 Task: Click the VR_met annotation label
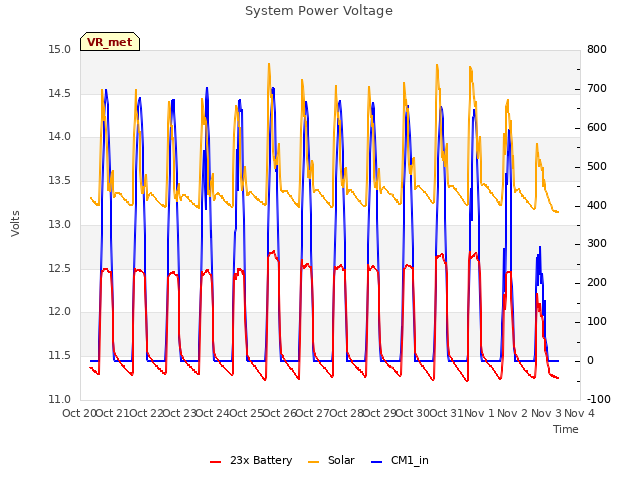coord(110,42)
